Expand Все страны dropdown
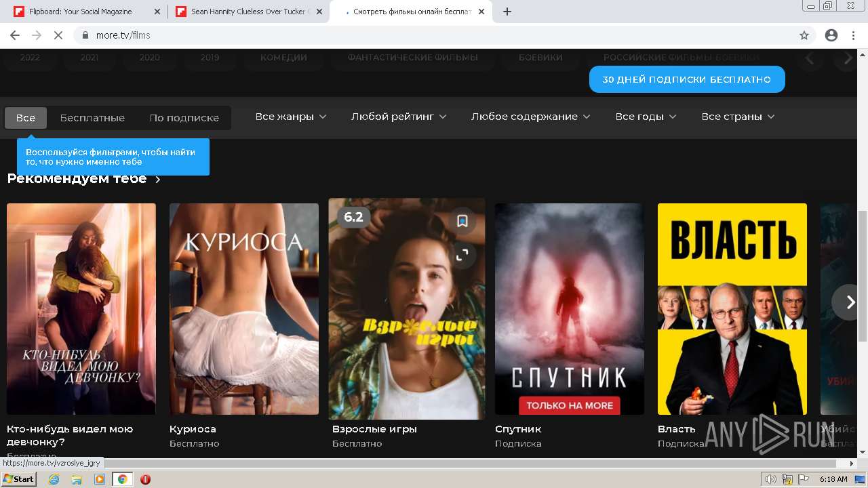 coord(738,117)
